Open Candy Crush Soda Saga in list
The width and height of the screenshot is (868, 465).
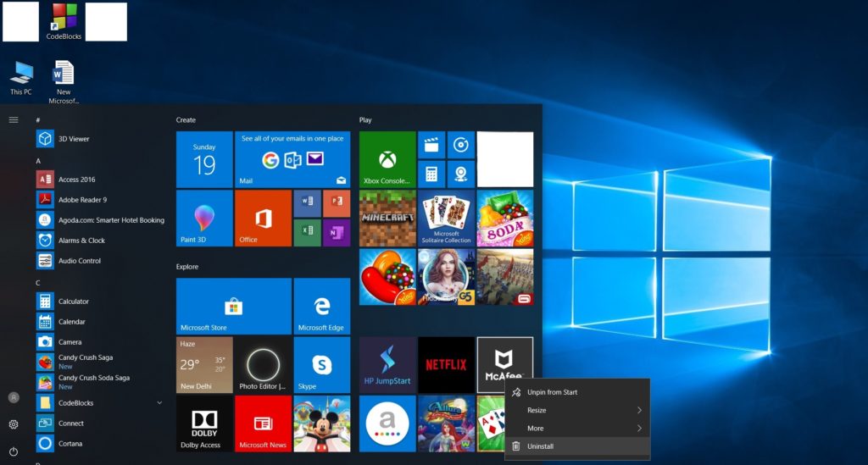click(100, 382)
